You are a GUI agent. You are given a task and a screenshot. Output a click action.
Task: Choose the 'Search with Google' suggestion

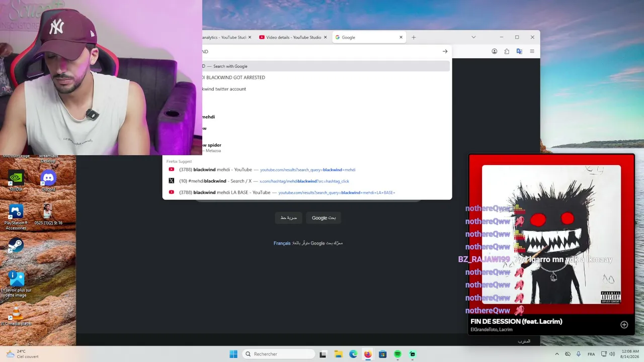(326, 66)
